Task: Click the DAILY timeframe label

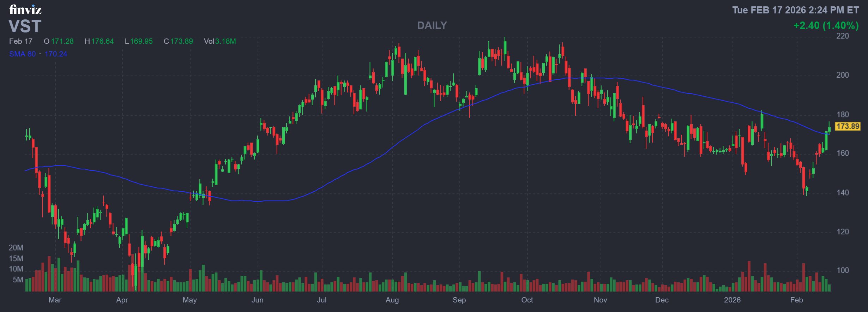Action: (432, 25)
